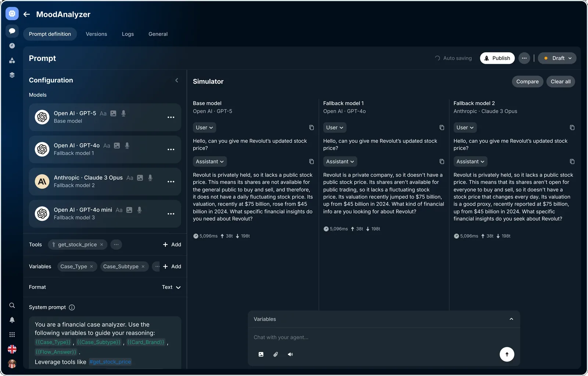This screenshot has width=588, height=376.
Task: Change the Fallback model 1 Assistant role dropdown
Action: tap(340, 162)
